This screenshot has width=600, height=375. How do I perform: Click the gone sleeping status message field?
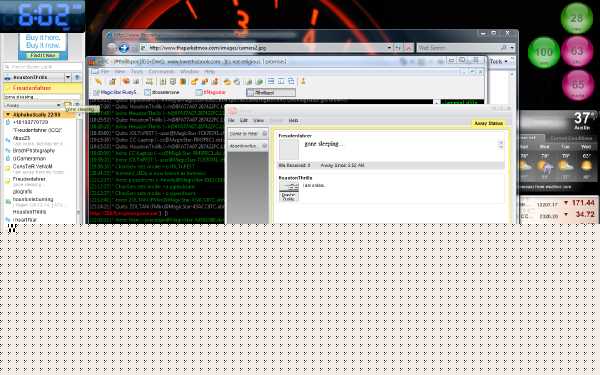point(41,97)
